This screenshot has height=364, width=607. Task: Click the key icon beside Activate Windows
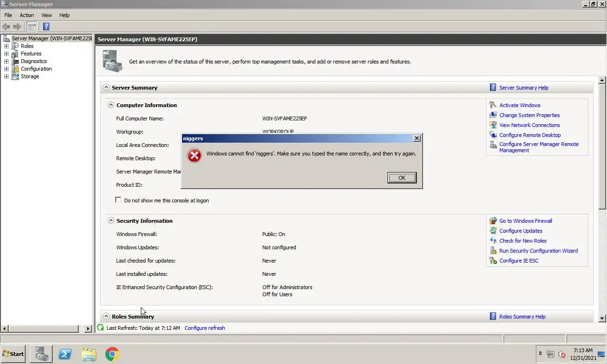493,105
